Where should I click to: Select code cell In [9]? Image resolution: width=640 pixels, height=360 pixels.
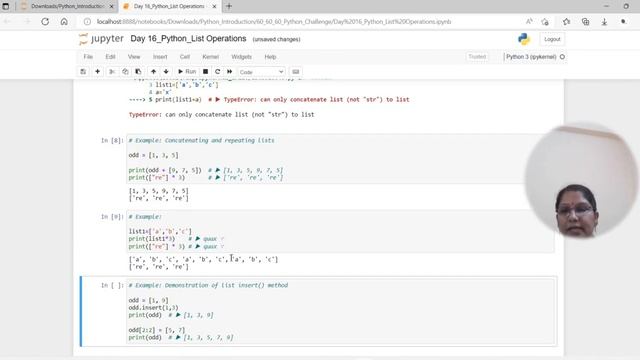tap(340, 231)
